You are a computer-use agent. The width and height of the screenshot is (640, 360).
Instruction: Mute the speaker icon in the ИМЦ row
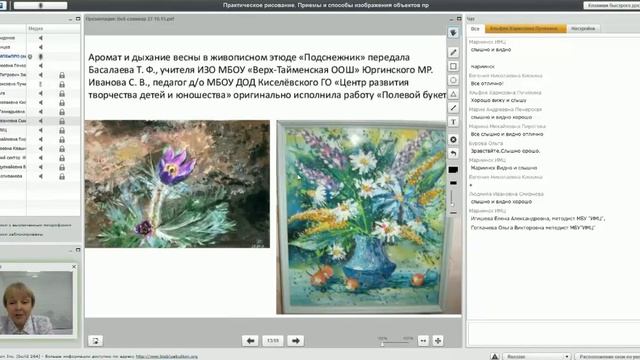pyautogui.click(x=40, y=130)
